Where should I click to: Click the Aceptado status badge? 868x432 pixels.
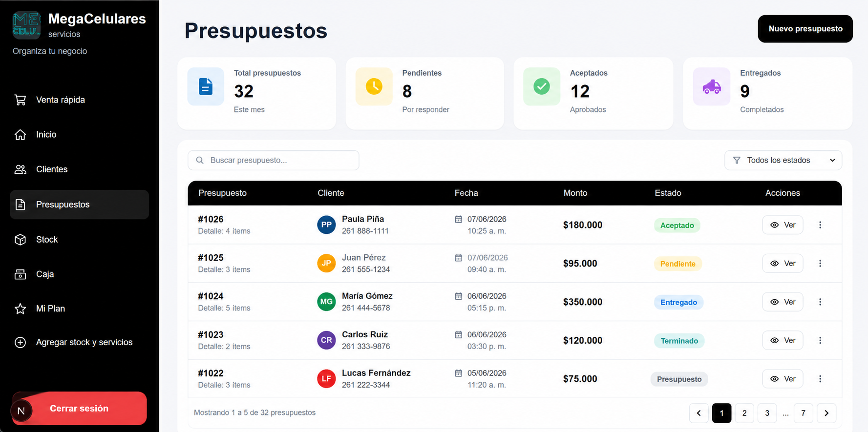677,226
